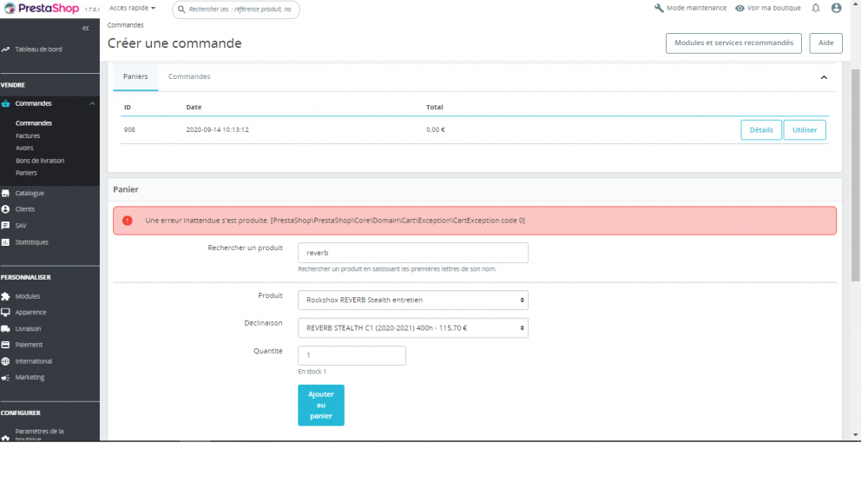The image size is (868, 489).
Task: Open the Produit dropdown
Action: [x=413, y=301]
